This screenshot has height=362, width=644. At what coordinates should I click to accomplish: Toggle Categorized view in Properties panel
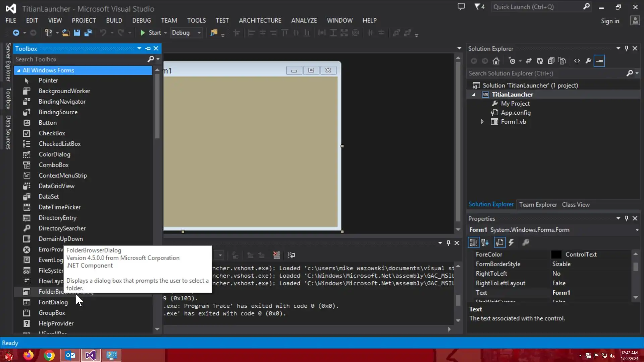[473, 242]
